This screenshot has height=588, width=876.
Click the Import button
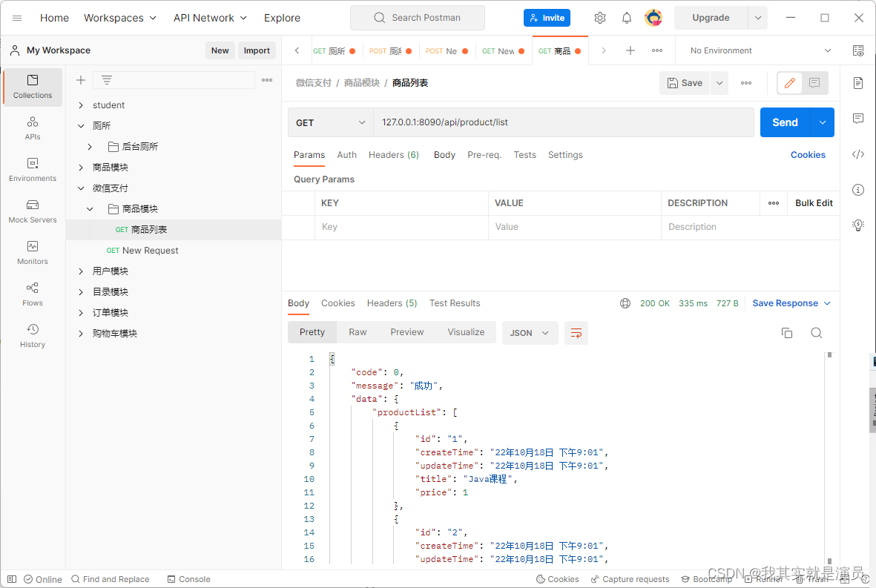257,51
